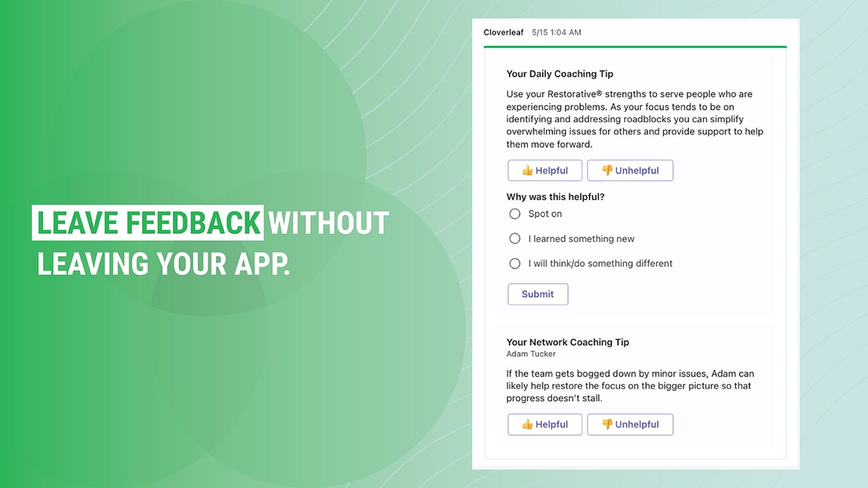Image resolution: width=868 pixels, height=488 pixels.
Task: Click the thumbs-up icon under the Daily Coaching Tip
Action: pos(527,170)
